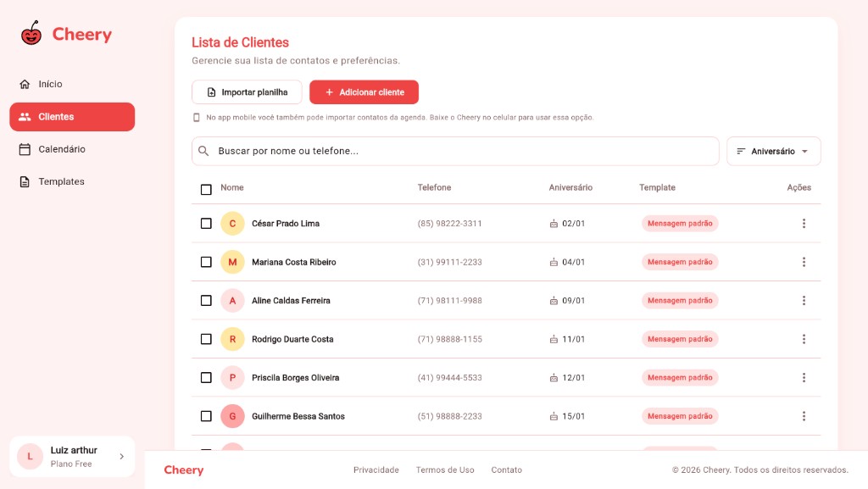Click César Prado Lima's avatar C

coord(232,224)
